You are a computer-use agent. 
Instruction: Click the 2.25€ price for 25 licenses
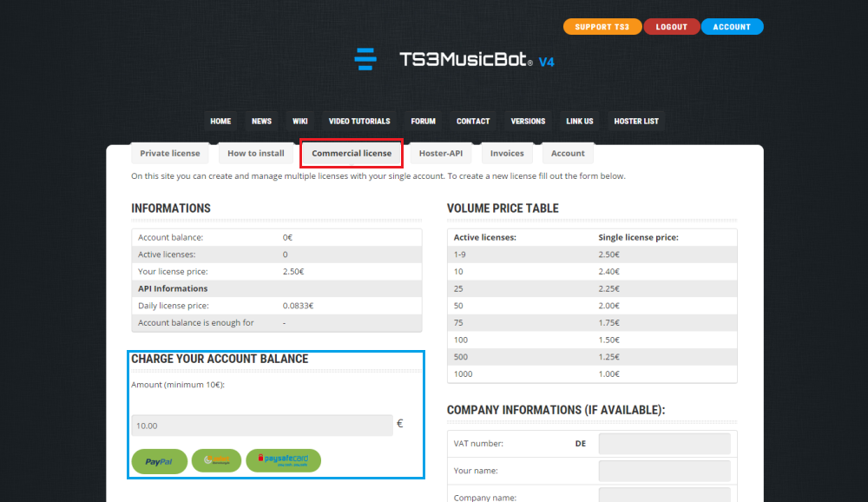coord(609,288)
